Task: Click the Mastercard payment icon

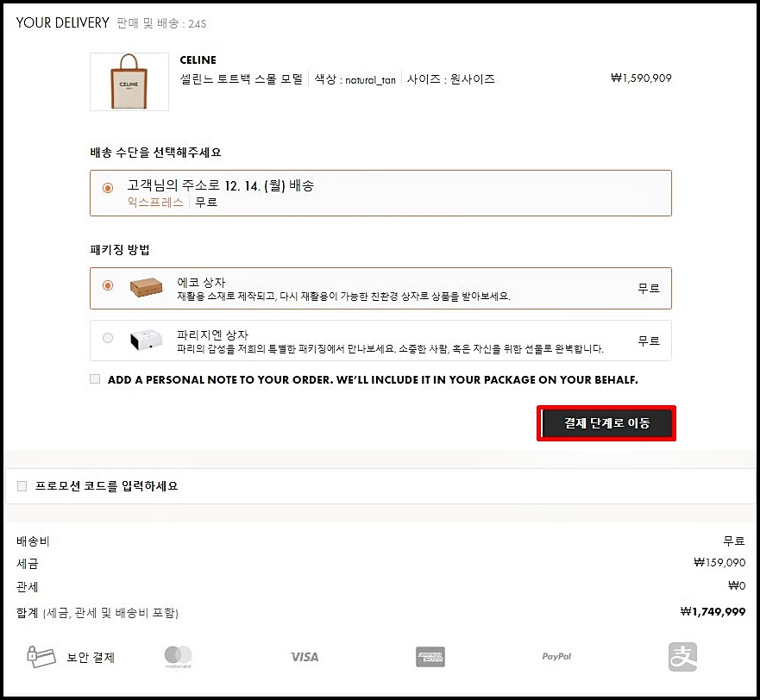Action: 178,656
